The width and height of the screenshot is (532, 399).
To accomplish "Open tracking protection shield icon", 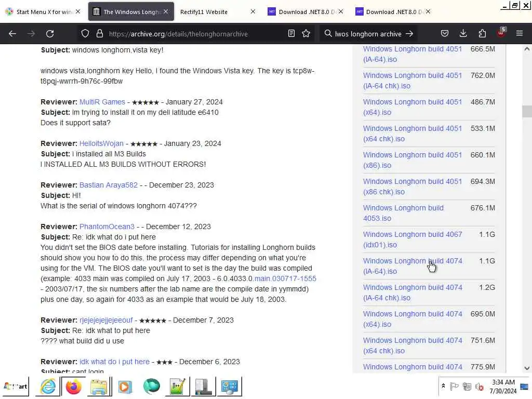I will click(85, 34).
